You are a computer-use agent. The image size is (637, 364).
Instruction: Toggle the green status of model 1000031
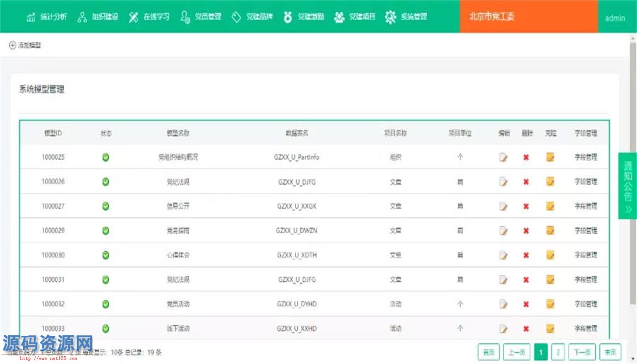[x=106, y=279]
